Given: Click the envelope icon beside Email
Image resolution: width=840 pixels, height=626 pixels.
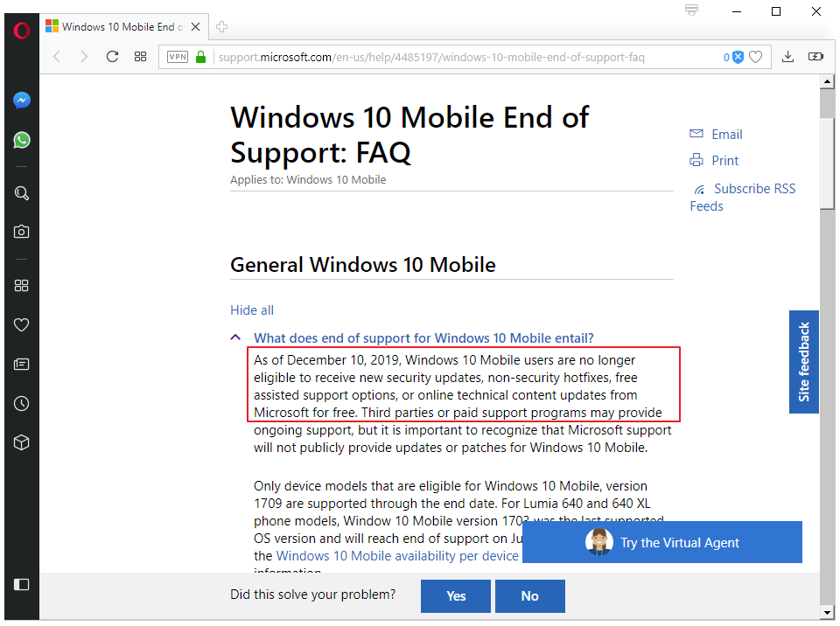Looking at the screenshot, I should pyautogui.click(x=696, y=134).
